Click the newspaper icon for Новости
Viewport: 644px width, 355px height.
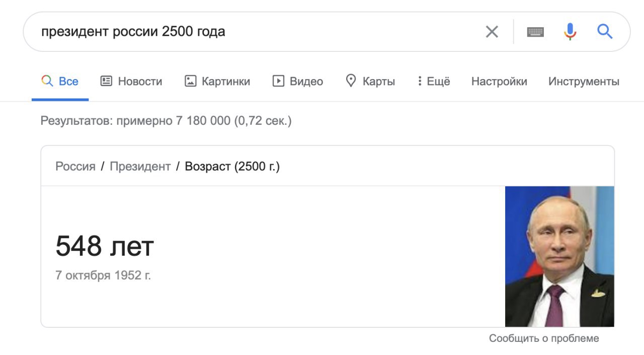click(x=106, y=81)
